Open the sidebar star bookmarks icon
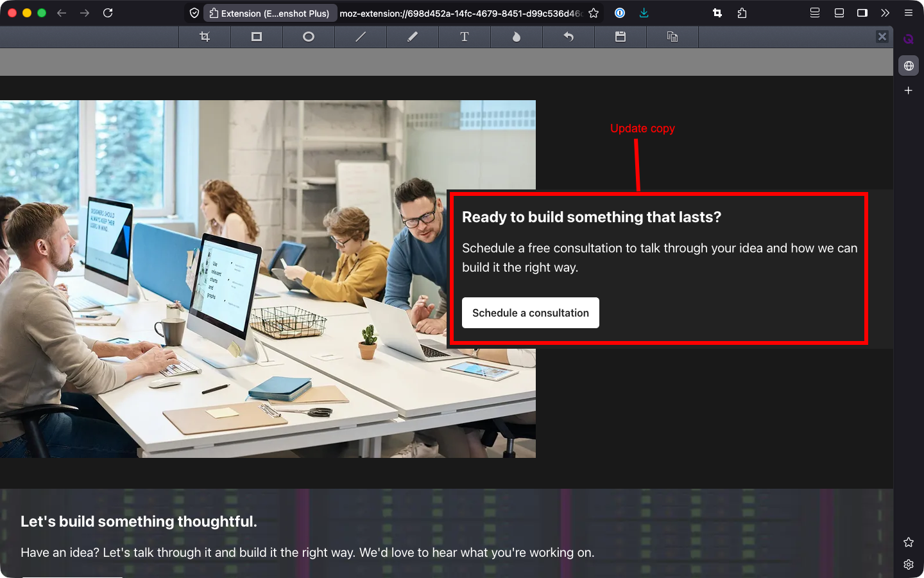Screen dimensions: 924x578 pyautogui.click(x=909, y=542)
